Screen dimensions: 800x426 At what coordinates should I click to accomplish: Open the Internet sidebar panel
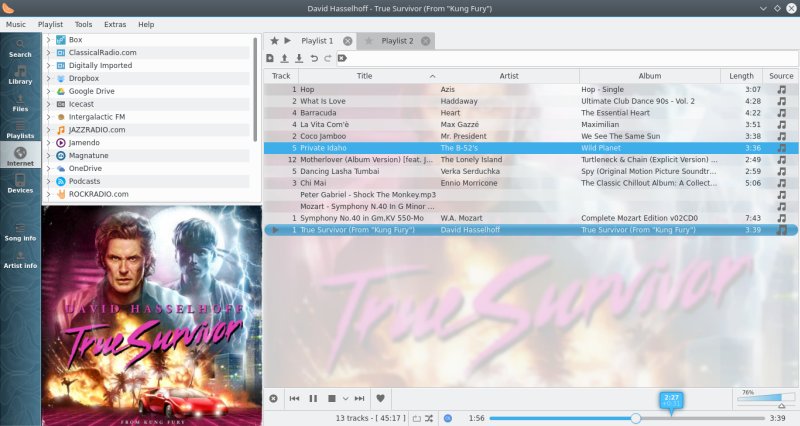tap(20, 155)
